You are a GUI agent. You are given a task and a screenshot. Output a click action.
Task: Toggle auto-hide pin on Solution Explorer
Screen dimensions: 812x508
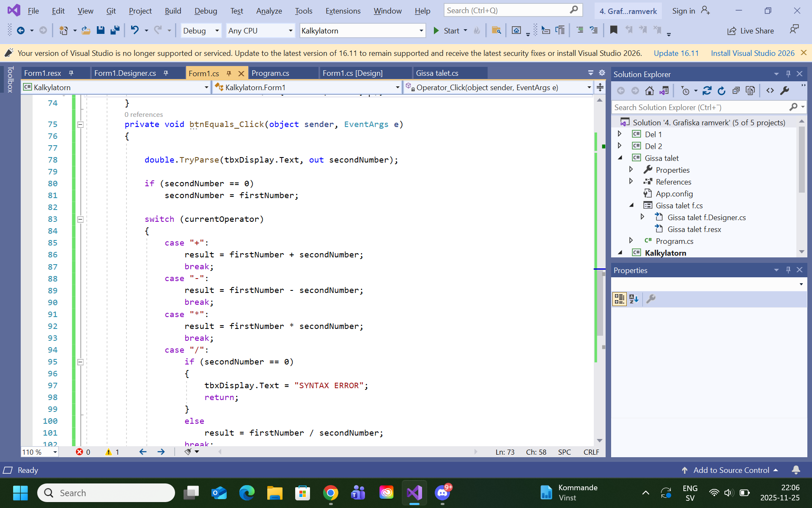(x=788, y=74)
